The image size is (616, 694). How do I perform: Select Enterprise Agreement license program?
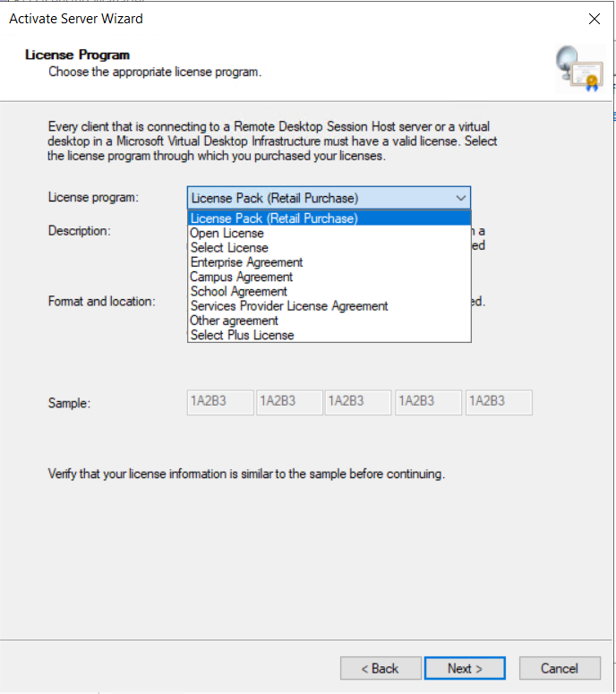246,262
